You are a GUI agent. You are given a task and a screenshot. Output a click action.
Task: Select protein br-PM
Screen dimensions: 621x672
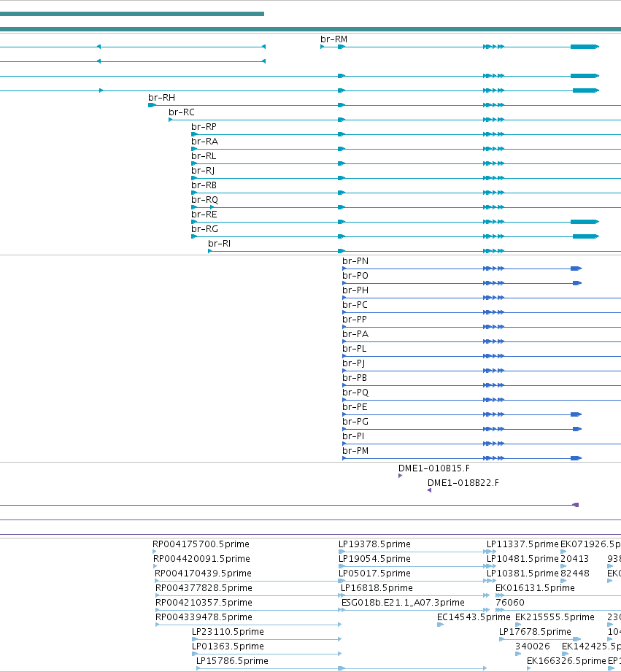(x=355, y=450)
